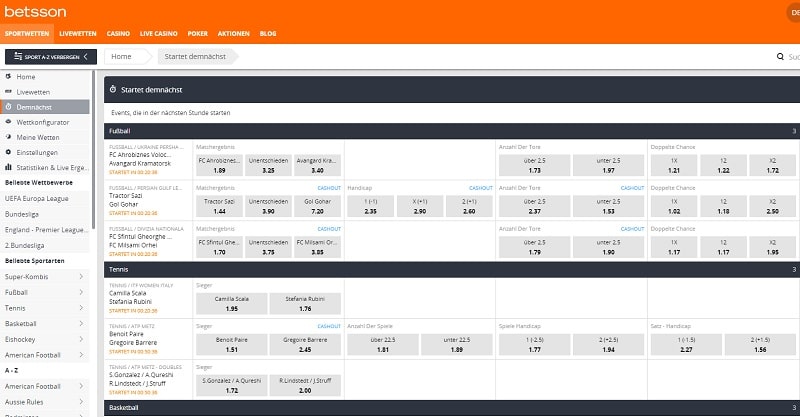
Task: Click the Wettkonfigurator sidebar icon
Action: (x=8, y=121)
